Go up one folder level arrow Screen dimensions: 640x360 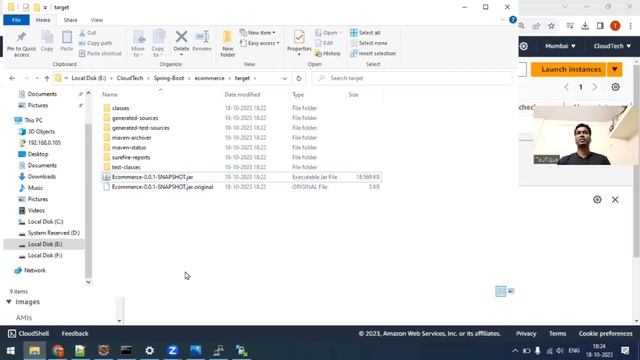(47, 78)
